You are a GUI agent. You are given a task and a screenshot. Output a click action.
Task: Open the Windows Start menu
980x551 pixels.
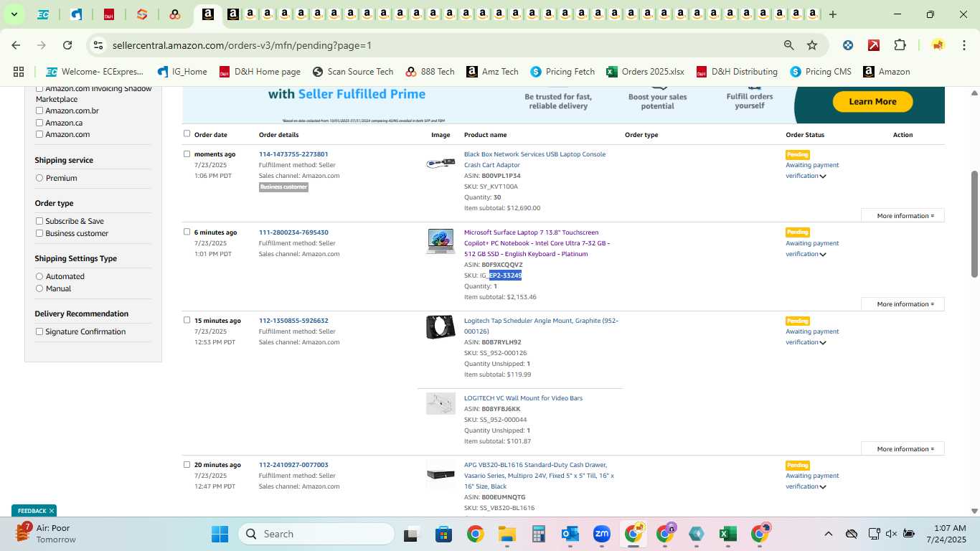point(220,534)
